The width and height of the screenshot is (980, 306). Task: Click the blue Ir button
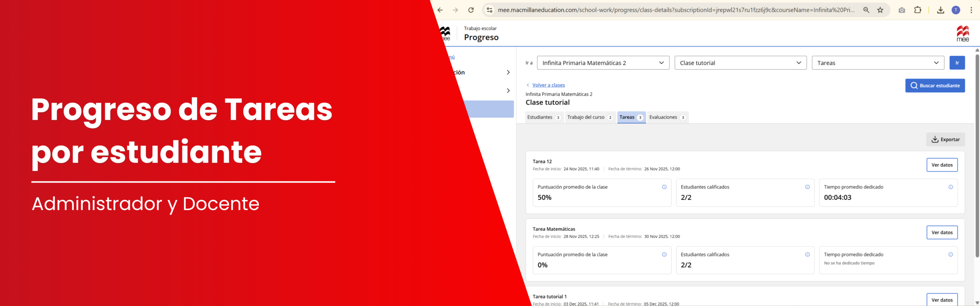click(957, 63)
